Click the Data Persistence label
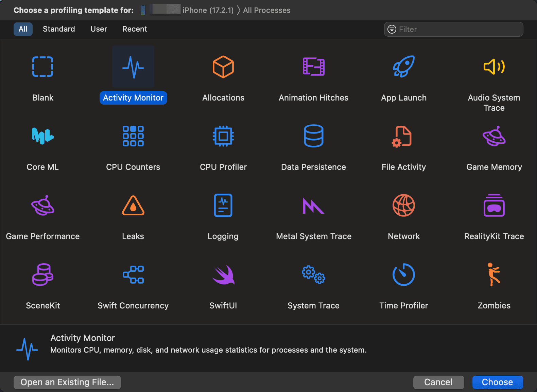This screenshot has height=392, width=537. (x=313, y=167)
